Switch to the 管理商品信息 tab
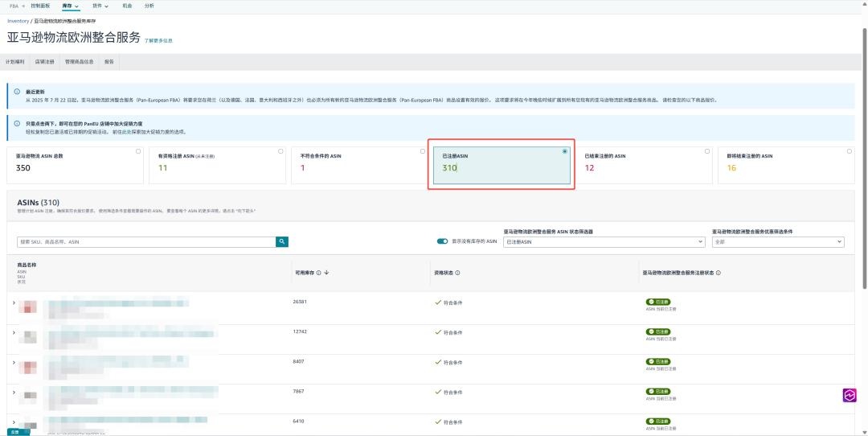Image resolution: width=868 pixels, height=436 pixels. (x=79, y=62)
